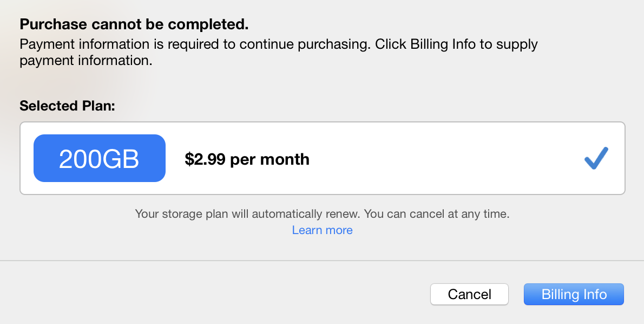Click 'Your storage plan will automatically renew'
Screen dimensions: 644x324
[248, 214]
